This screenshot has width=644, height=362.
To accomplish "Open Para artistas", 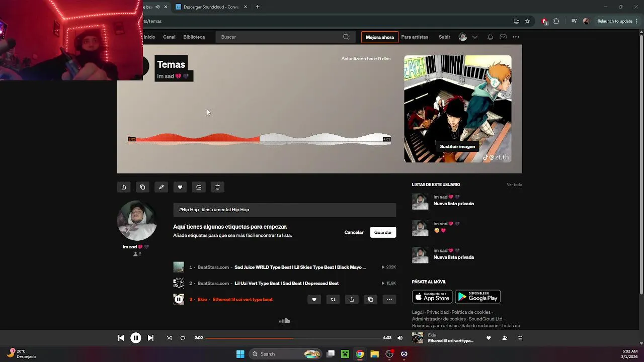I will (415, 37).
